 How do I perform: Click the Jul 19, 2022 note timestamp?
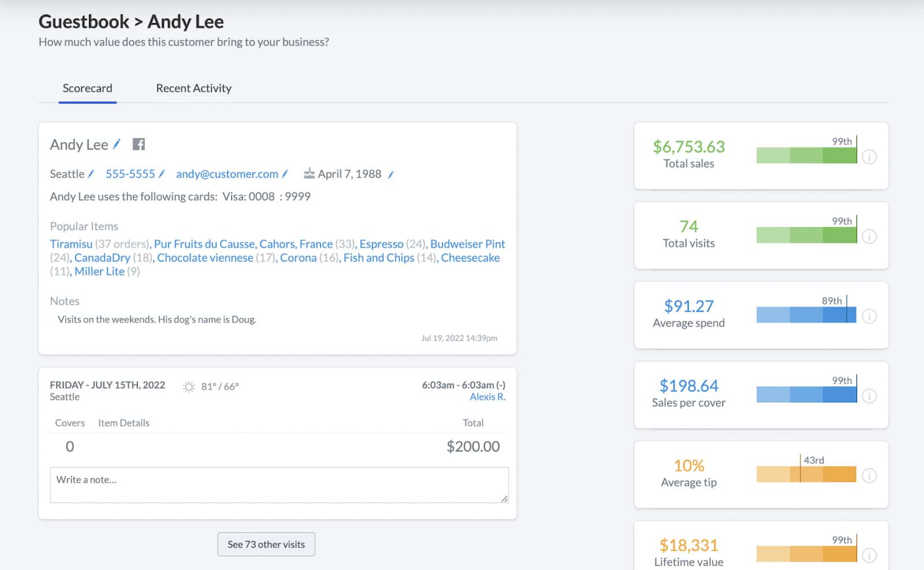pyautogui.click(x=459, y=338)
